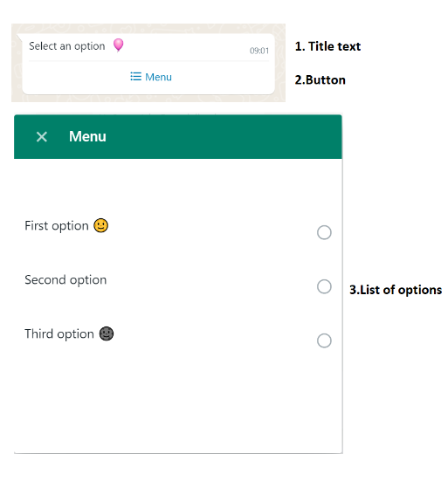Close the Menu panel with the X icon
The height and width of the screenshot is (488, 448).
coord(41,137)
